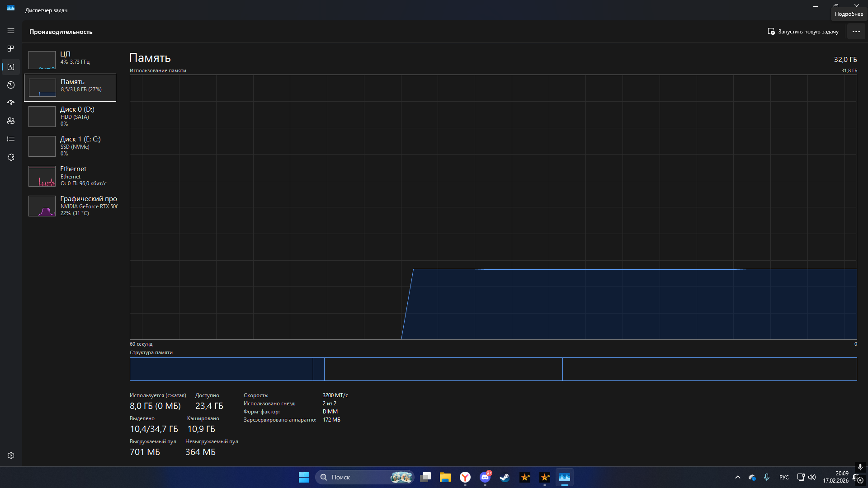Image resolution: width=868 pixels, height=488 pixels.
Task: Click the memory composition bar
Action: [x=493, y=369]
